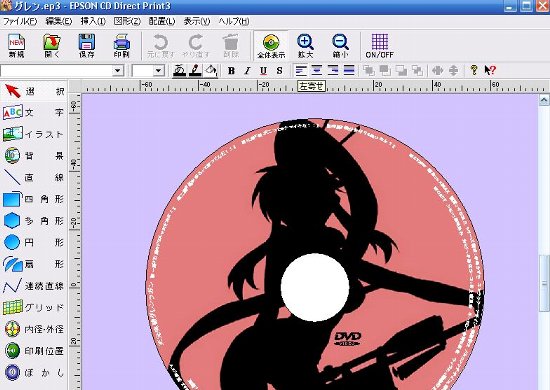The width and height of the screenshot is (550, 390).
Task: Open the 内径・外径 diameter setting
Action: tap(34, 329)
